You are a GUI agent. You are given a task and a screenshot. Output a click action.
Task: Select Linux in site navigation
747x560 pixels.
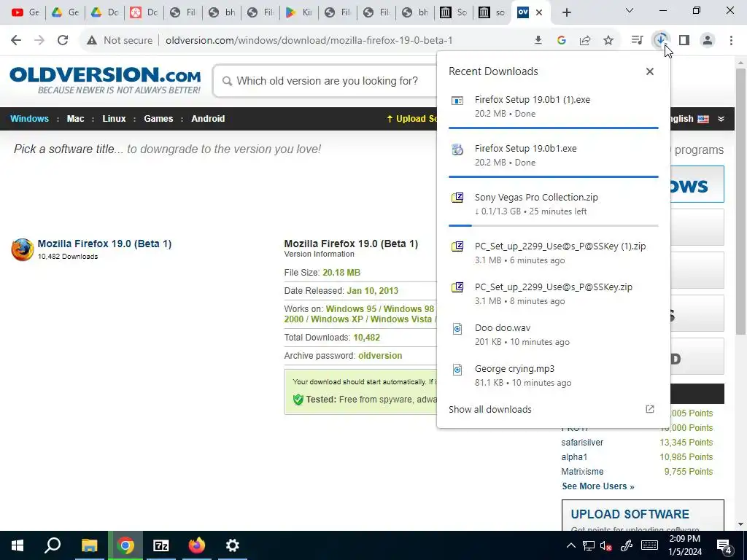pos(114,119)
